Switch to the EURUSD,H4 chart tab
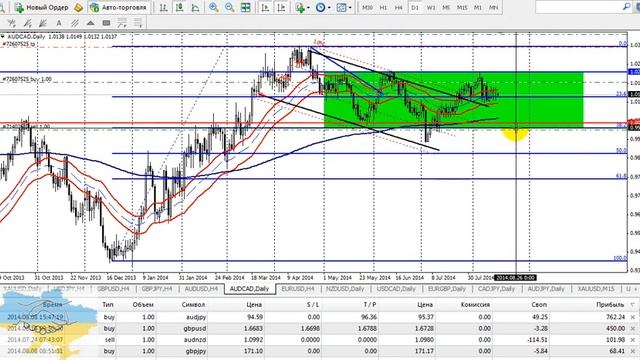The height and width of the screenshot is (360, 640). click(298, 289)
